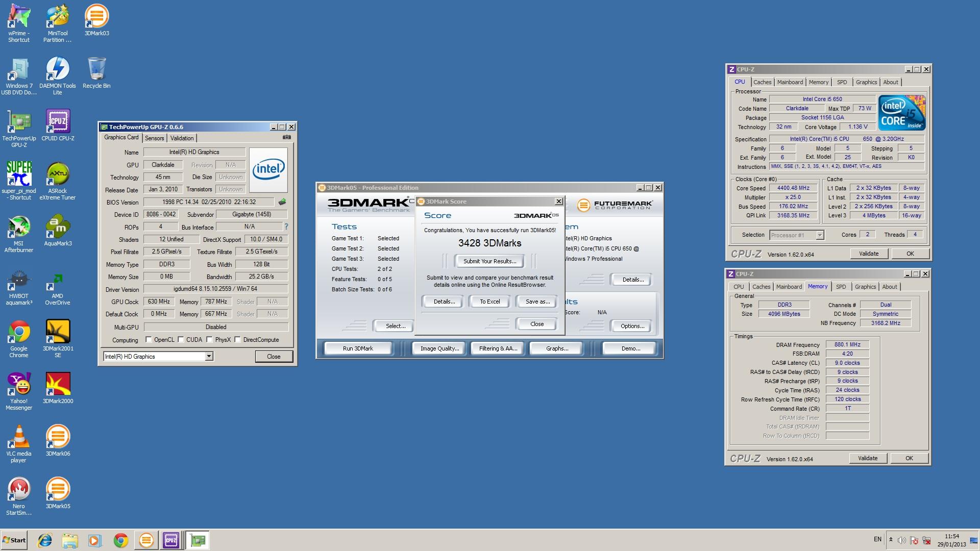Image resolution: width=980 pixels, height=551 pixels.
Task: Click GPU-Z BIOS save chip icon
Action: (x=282, y=202)
